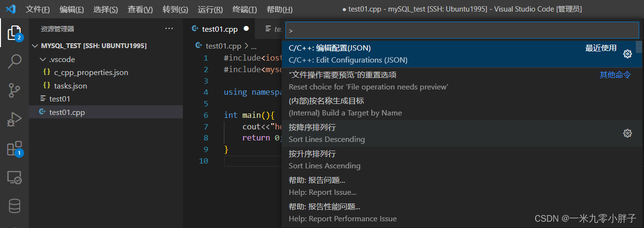Viewport: 644px width, 228px height.
Task: Open the Remote Explorer view icon
Action: [x=14, y=178]
